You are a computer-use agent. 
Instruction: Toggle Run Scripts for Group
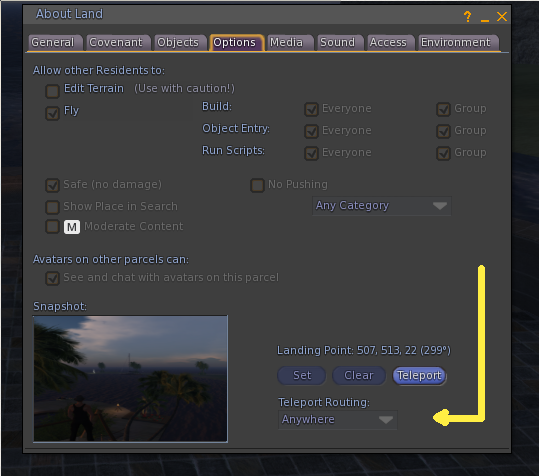(x=443, y=153)
